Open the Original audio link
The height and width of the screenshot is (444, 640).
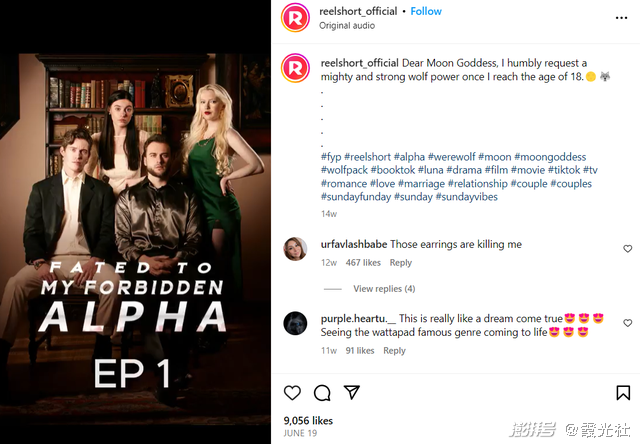point(347,25)
